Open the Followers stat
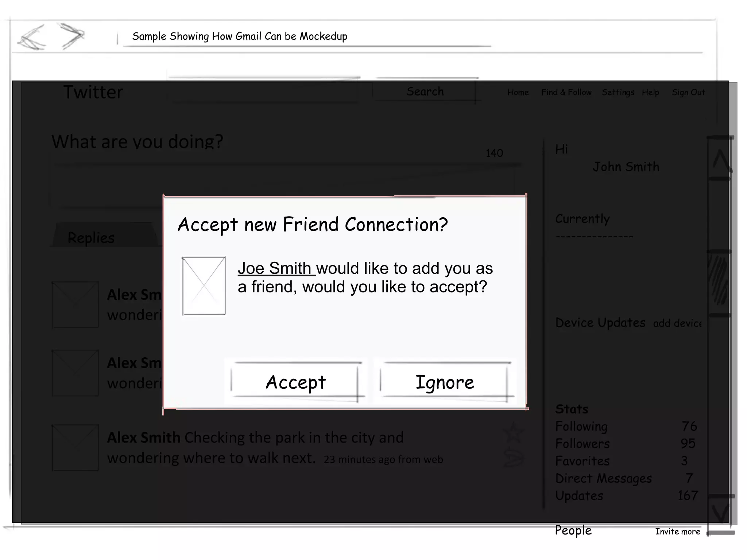 (582, 444)
